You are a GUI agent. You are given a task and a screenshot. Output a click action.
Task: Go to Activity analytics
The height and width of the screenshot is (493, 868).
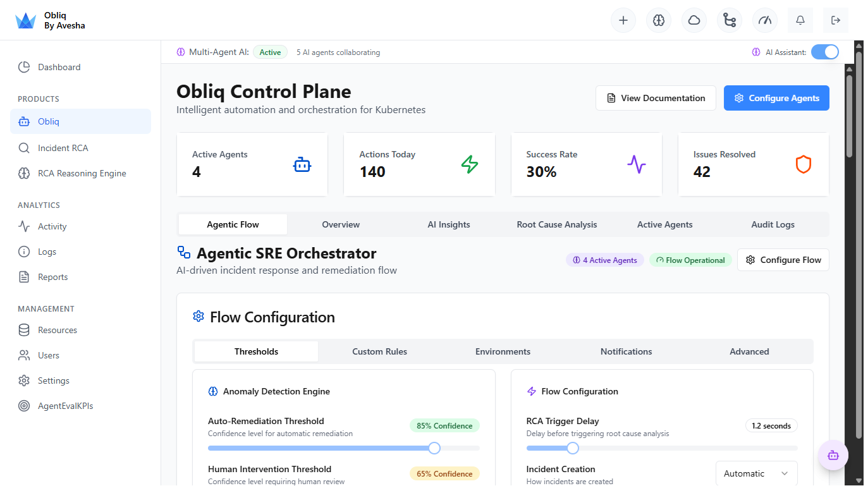point(80,226)
